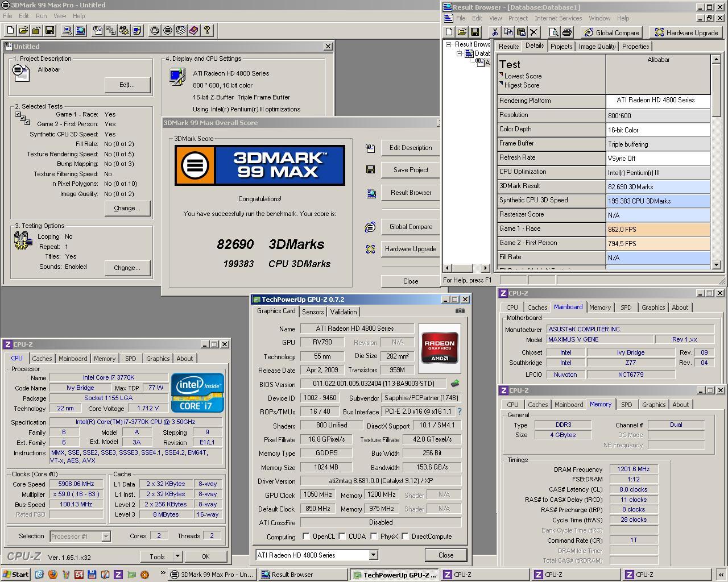
Task: Click scroll right arrow in Result Browser tree
Action: [485, 268]
